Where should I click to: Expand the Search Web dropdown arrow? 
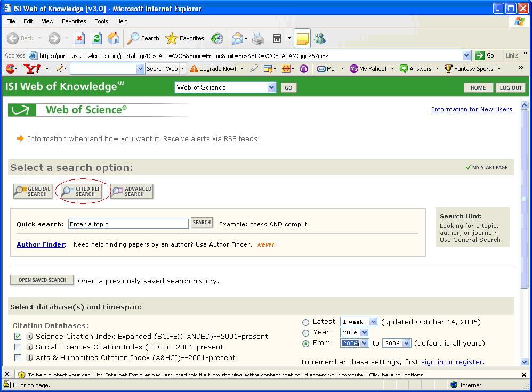[x=182, y=69]
